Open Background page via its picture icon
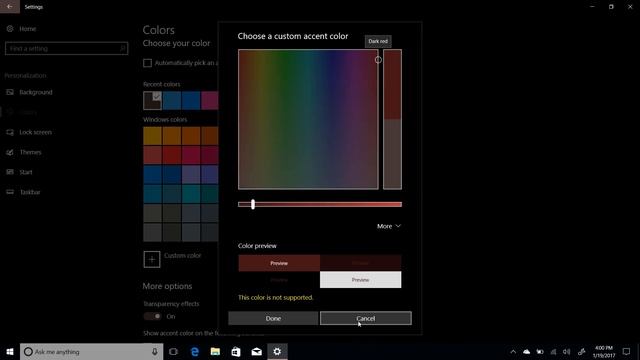This screenshot has height=360, width=640. coord(10,92)
